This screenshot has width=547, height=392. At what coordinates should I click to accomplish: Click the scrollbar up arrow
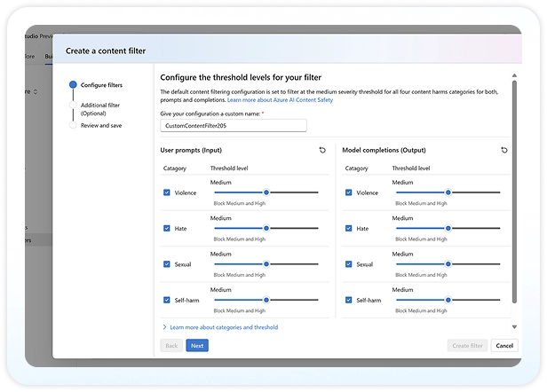(514, 75)
